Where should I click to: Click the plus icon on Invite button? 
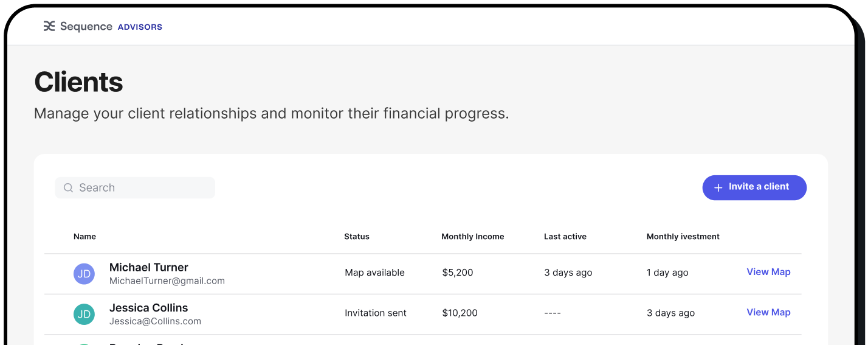pos(718,187)
